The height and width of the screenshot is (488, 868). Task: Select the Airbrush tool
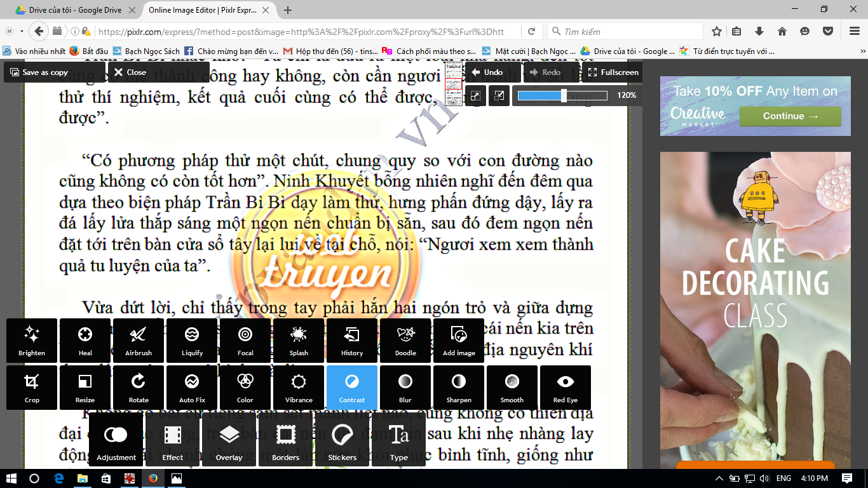click(x=139, y=340)
